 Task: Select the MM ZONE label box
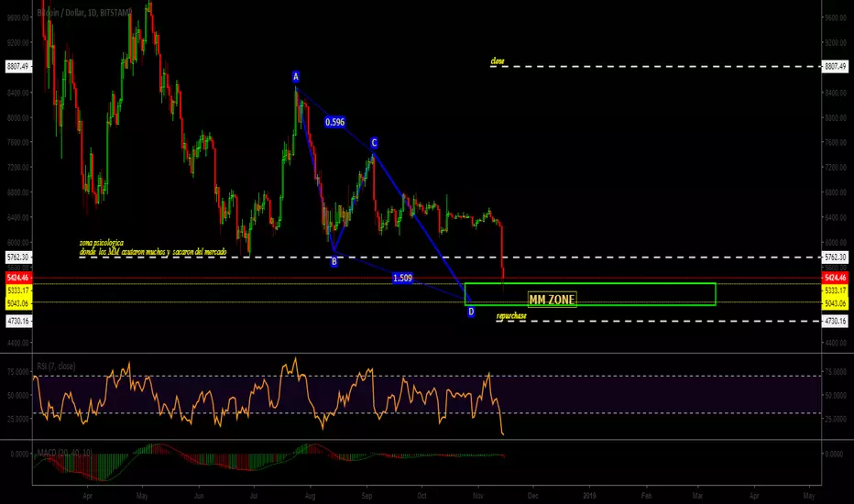[552, 299]
